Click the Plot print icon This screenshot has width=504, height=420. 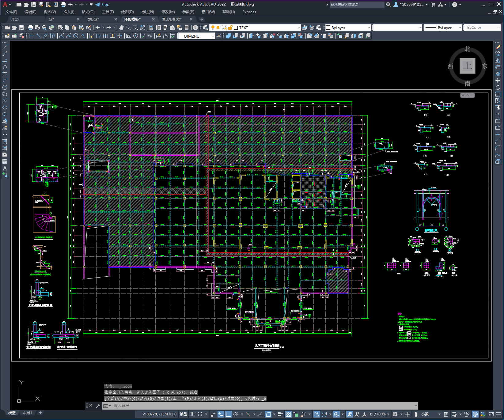(x=30, y=28)
